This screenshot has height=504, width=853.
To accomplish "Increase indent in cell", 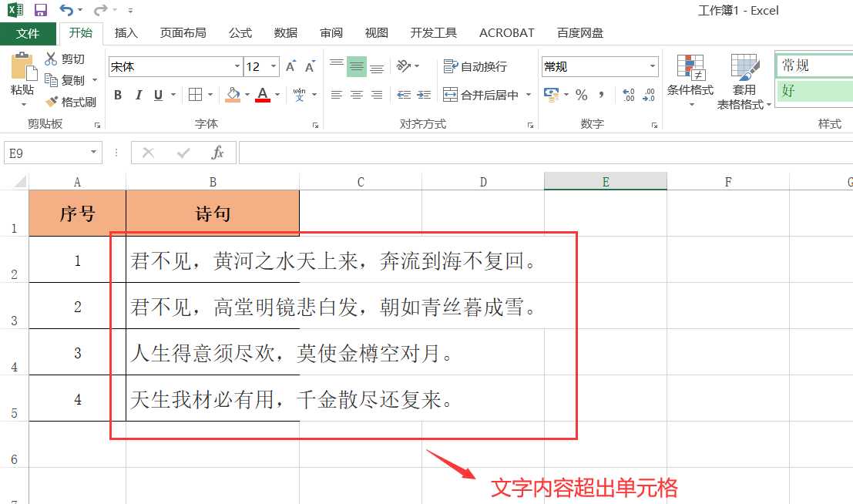I will (x=424, y=95).
